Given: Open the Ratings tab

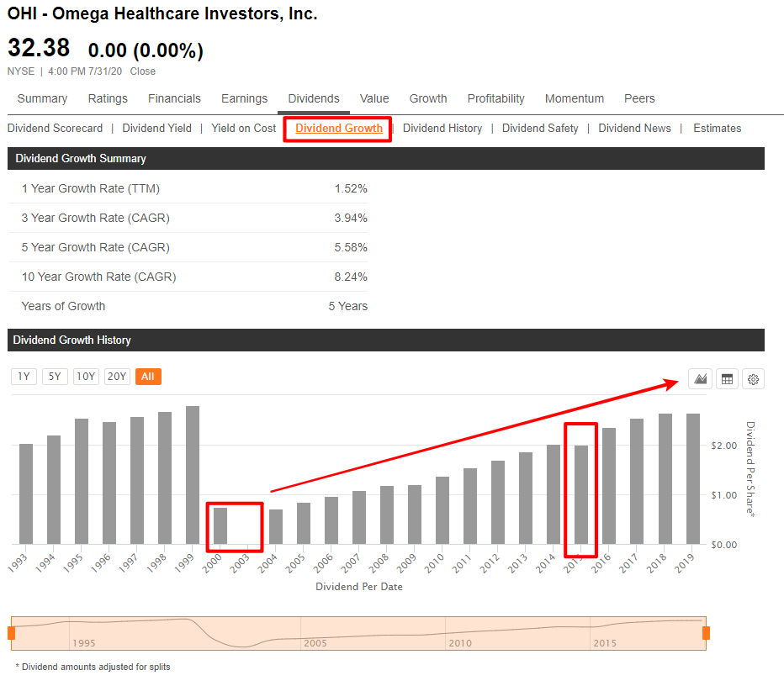Looking at the screenshot, I should [108, 98].
